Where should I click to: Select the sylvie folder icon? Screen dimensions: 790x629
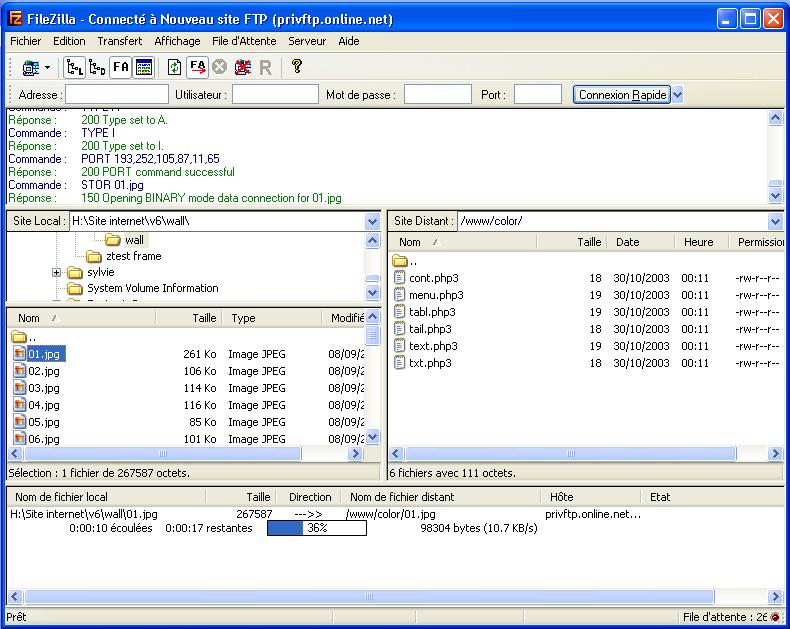click(75, 272)
